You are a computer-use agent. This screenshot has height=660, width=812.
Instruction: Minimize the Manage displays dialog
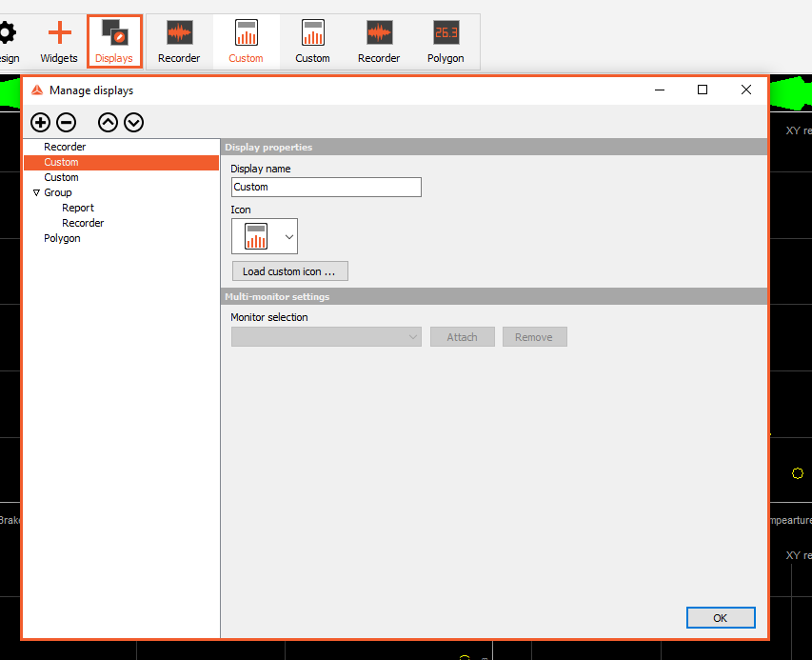660,90
